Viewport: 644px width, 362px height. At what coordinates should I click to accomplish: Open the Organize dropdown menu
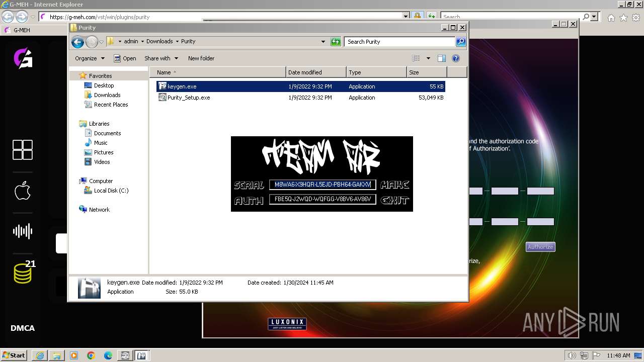coord(90,58)
